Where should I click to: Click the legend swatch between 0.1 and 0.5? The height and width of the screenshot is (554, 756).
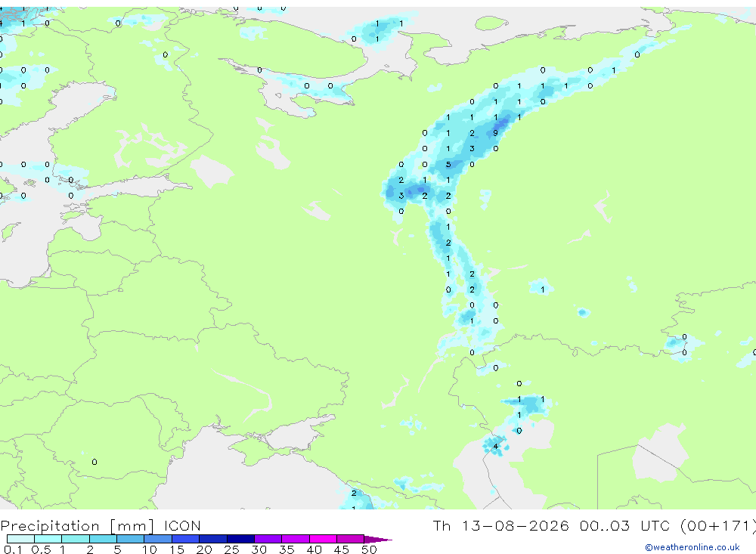pyautogui.click(x=20, y=539)
